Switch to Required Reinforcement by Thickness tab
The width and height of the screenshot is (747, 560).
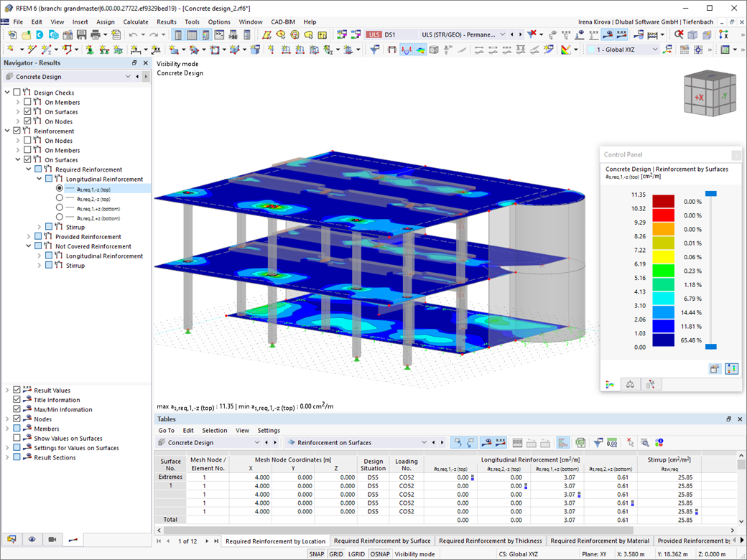click(491, 541)
